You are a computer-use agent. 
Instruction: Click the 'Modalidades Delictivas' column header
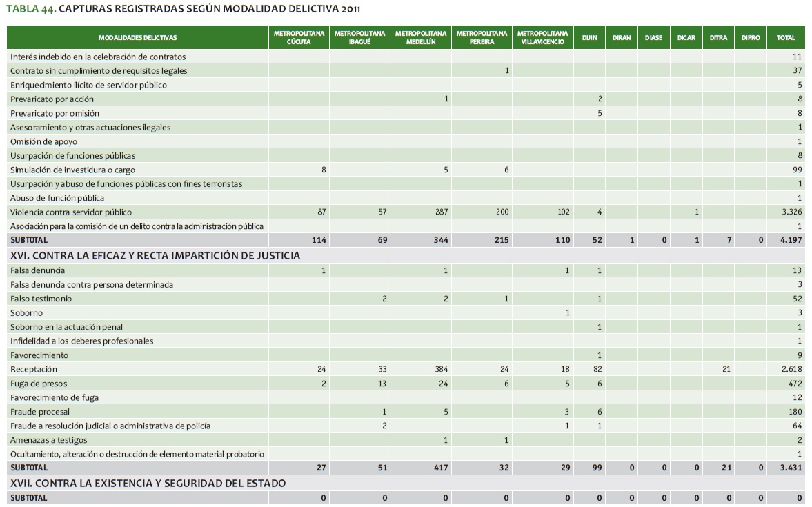tap(137, 38)
